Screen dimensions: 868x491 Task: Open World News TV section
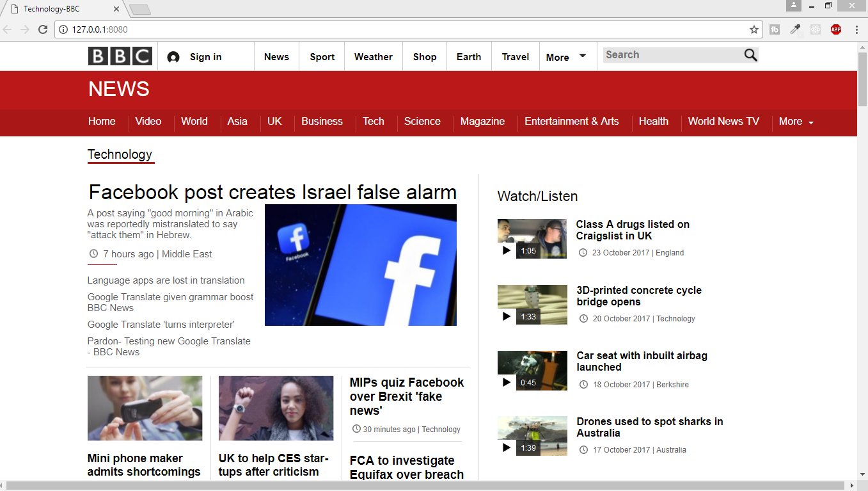tap(723, 122)
